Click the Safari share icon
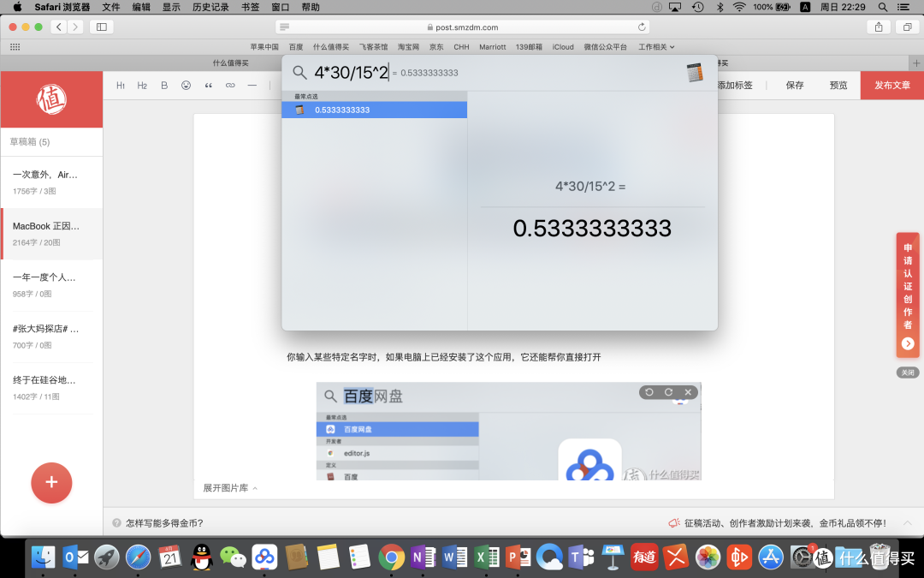The image size is (924, 578). pyautogui.click(x=879, y=27)
